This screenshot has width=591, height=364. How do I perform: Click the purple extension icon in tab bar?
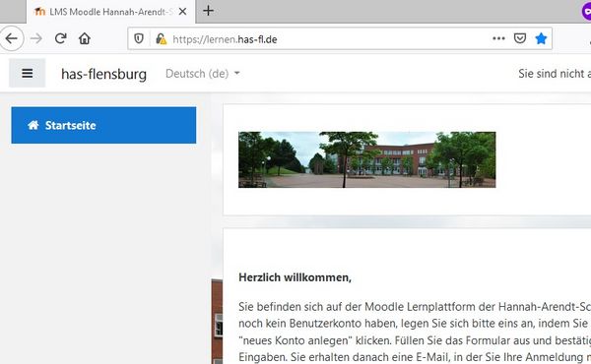point(586,11)
